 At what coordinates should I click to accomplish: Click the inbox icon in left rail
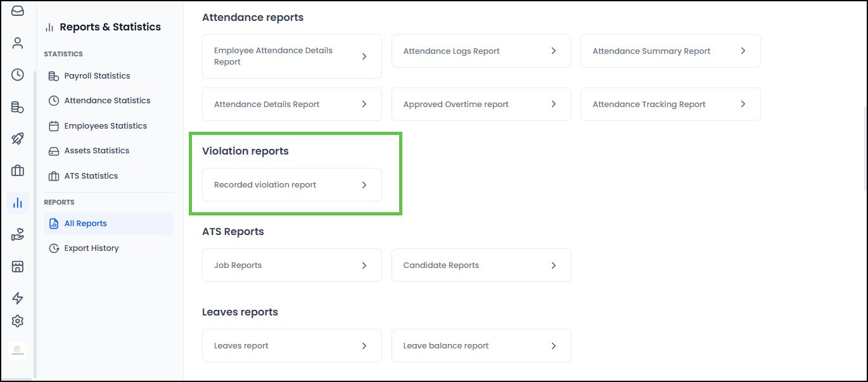[18, 11]
